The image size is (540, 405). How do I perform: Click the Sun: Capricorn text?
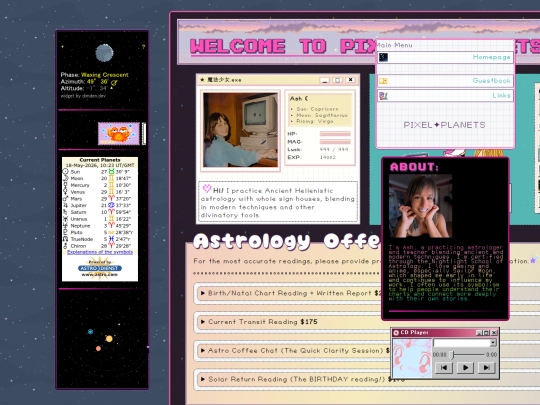tap(318, 109)
